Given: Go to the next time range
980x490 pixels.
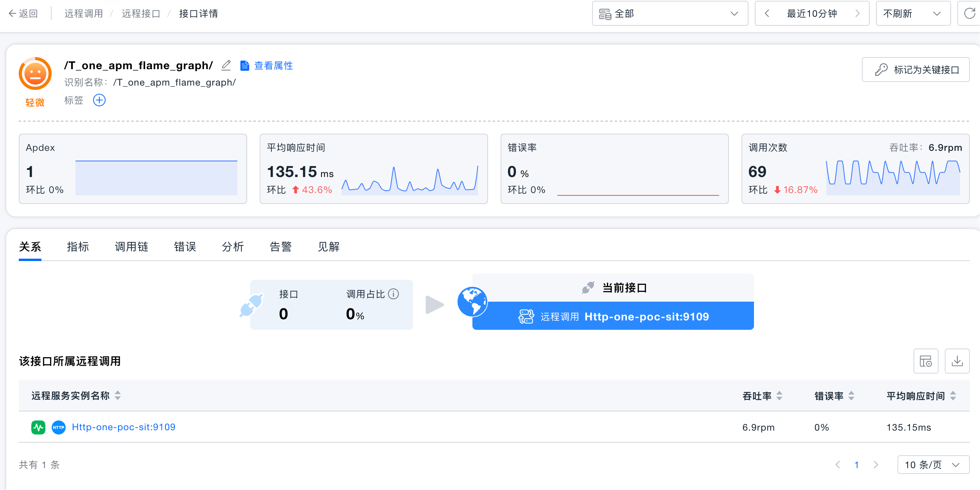Looking at the screenshot, I should pyautogui.click(x=857, y=14).
